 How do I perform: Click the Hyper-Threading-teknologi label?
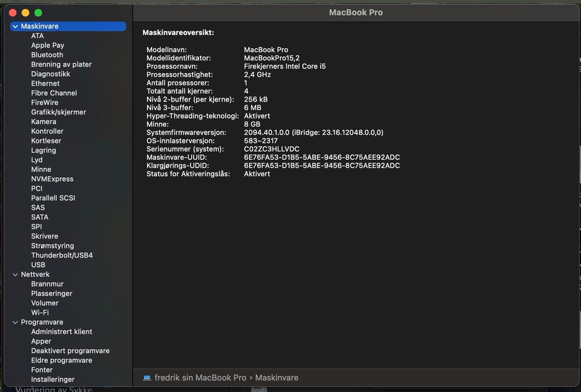(x=192, y=116)
